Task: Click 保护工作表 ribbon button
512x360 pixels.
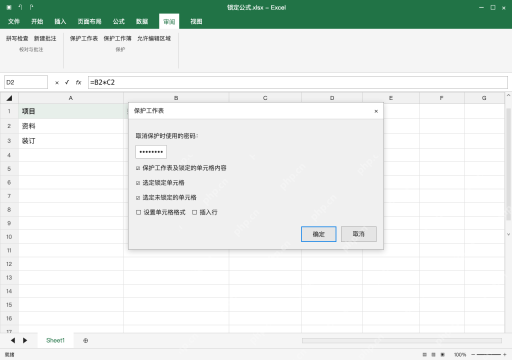Action: [84, 39]
